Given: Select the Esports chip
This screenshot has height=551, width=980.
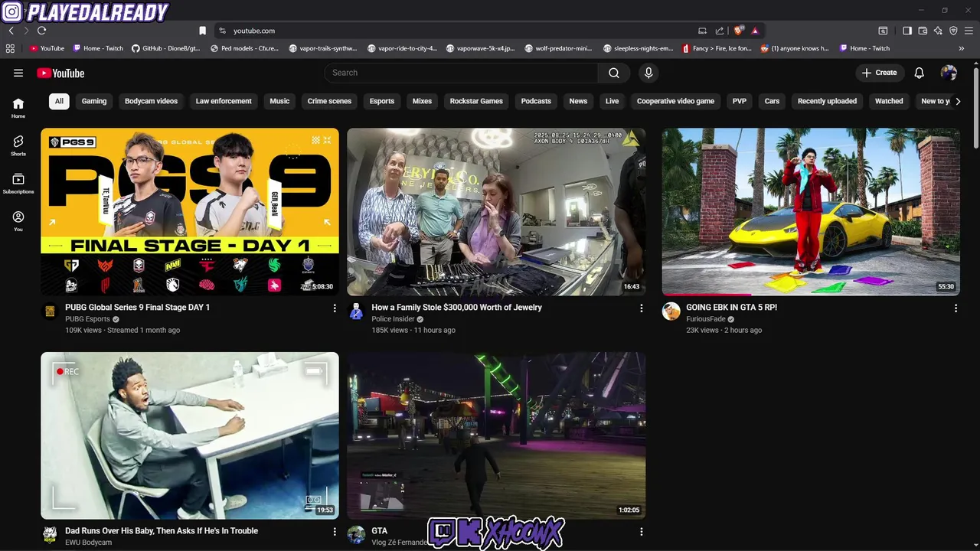Looking at the screenshot, I should point(382,101).
